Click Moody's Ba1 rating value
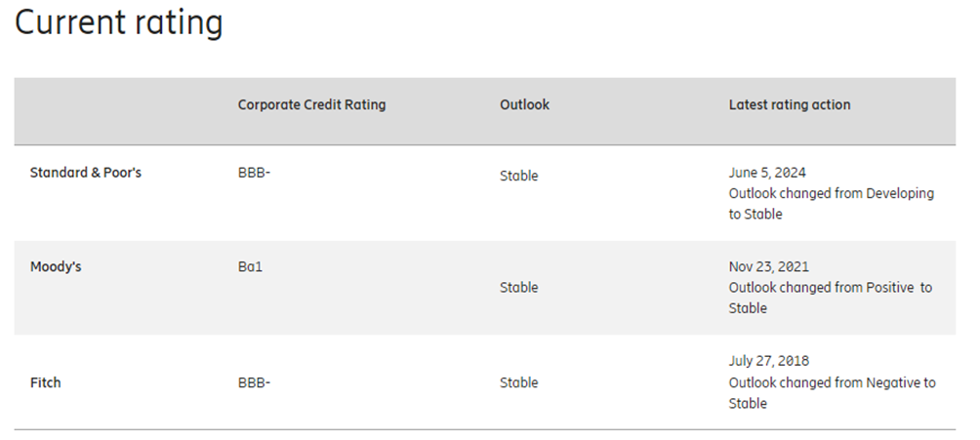The image size is (980, 440). tap(250, 266)
